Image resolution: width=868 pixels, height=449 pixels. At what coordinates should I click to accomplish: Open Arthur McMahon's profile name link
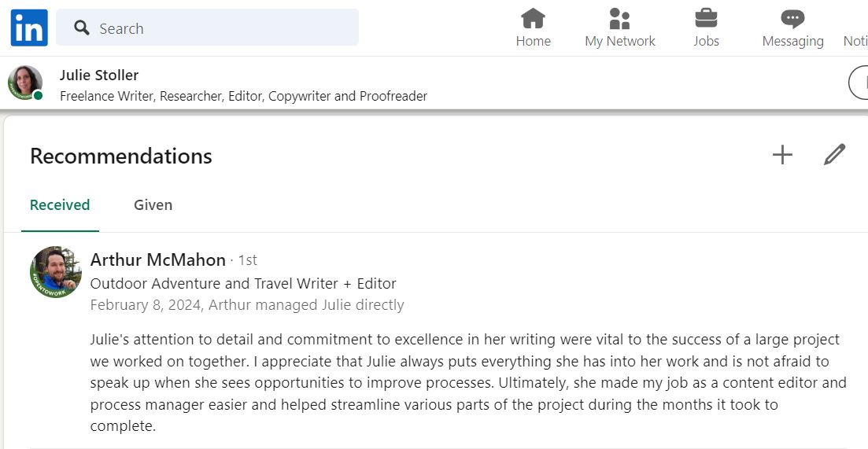click(157, 259)
